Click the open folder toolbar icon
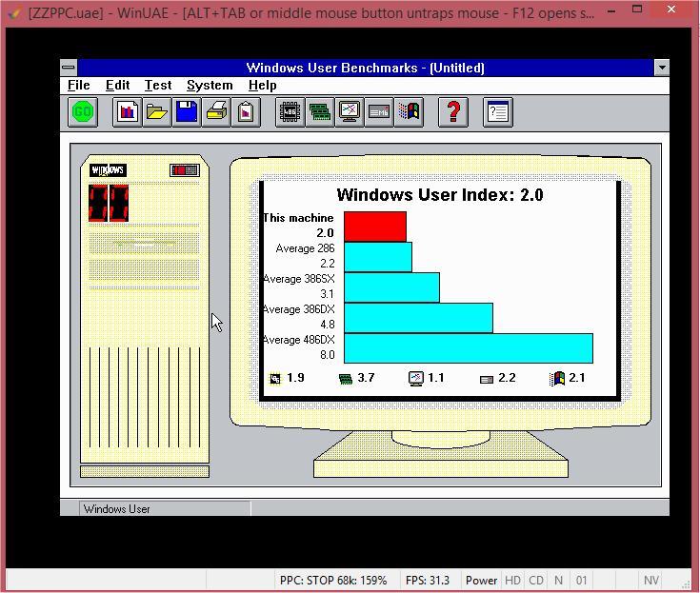 click(157, 111)
